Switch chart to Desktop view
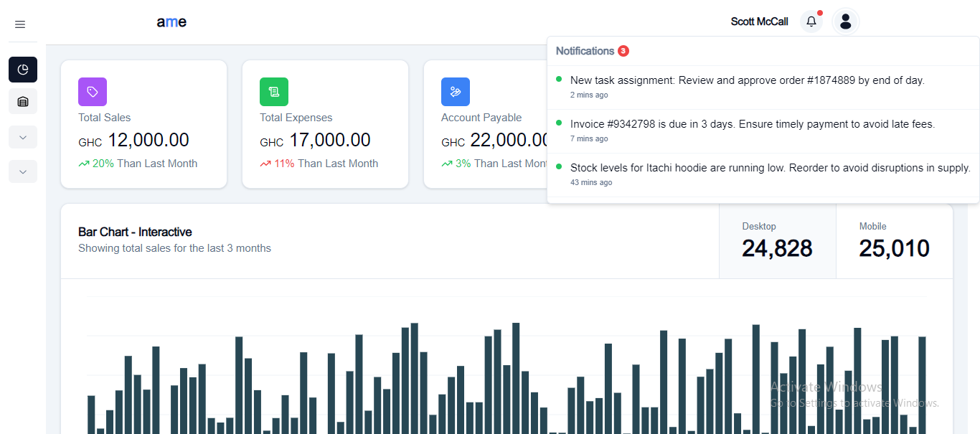This screenshot has height=434, width=980. tap(777, 241)
